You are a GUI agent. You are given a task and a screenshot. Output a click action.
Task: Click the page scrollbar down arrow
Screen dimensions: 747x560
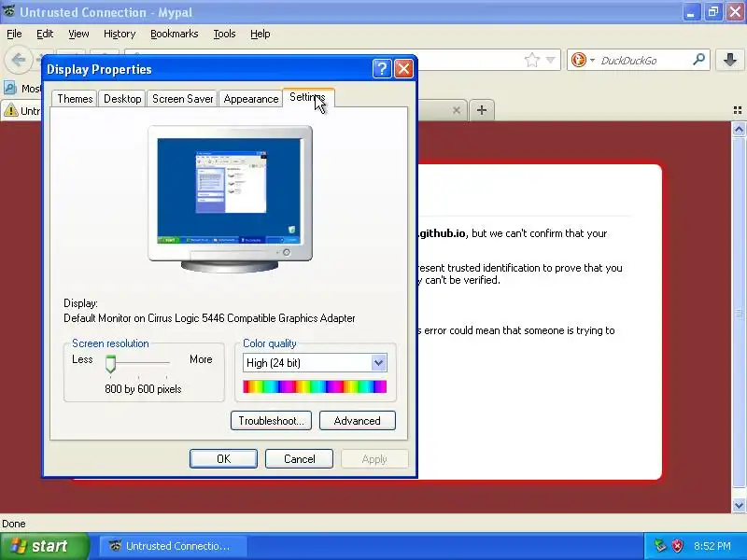[x=739, y=505]
